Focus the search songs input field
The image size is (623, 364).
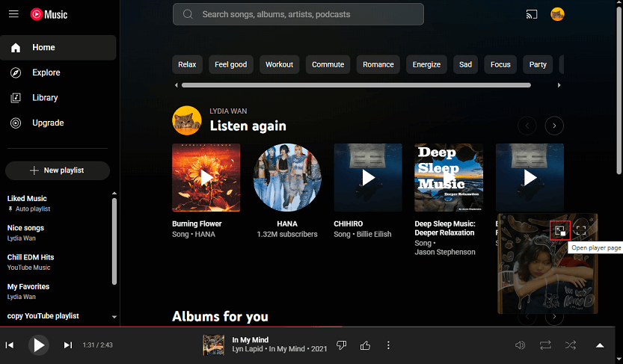coord(298,14)
